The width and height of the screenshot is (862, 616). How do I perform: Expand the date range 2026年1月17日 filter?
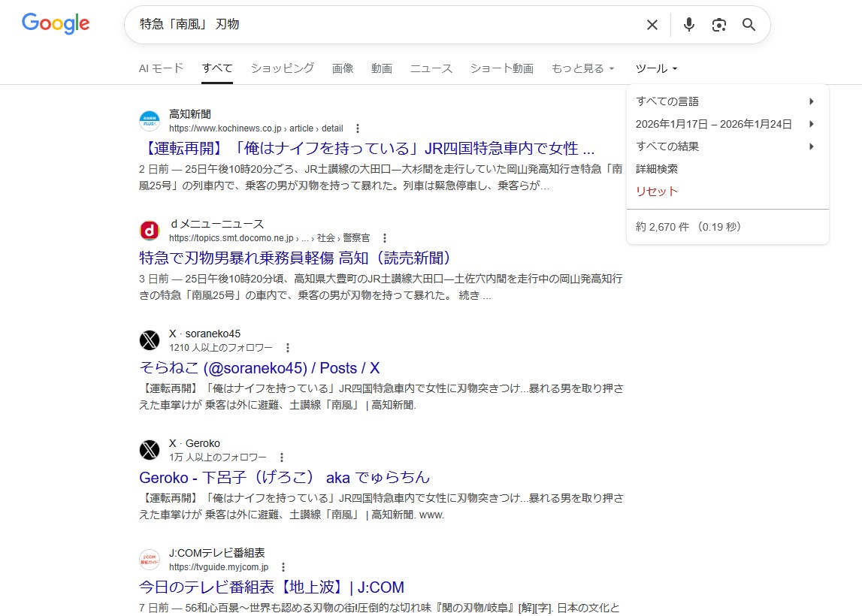tap(726, 124)
